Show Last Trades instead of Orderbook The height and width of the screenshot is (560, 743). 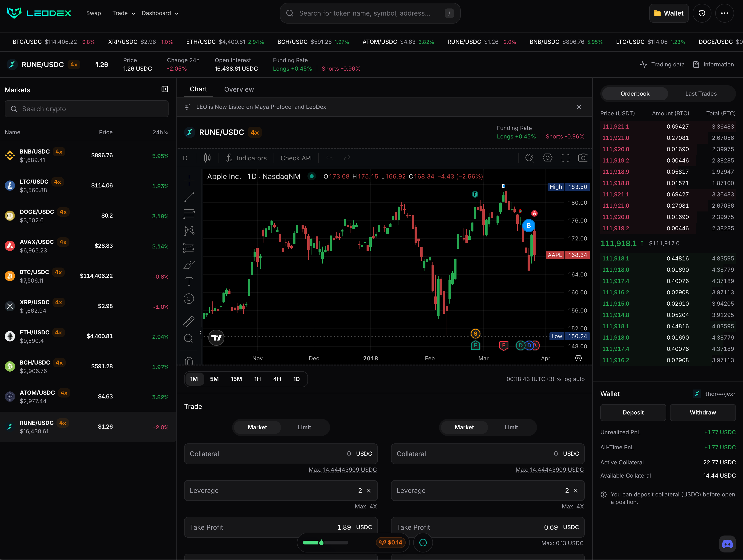coord(701,94)
